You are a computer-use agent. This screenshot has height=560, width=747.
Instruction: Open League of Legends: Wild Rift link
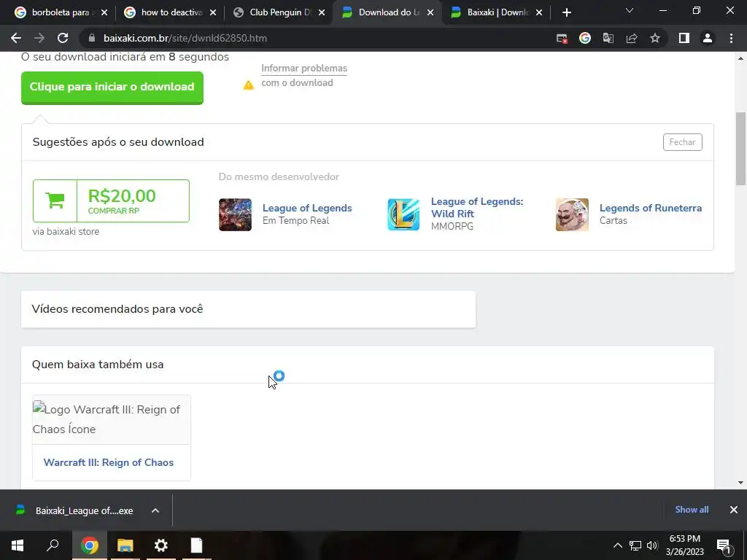pos(477,208)
